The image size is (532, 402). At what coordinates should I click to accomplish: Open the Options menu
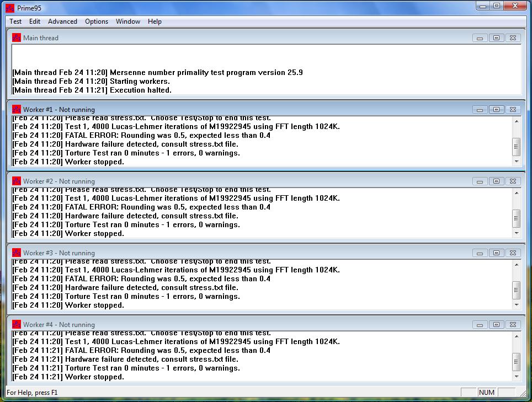point(97,22)
